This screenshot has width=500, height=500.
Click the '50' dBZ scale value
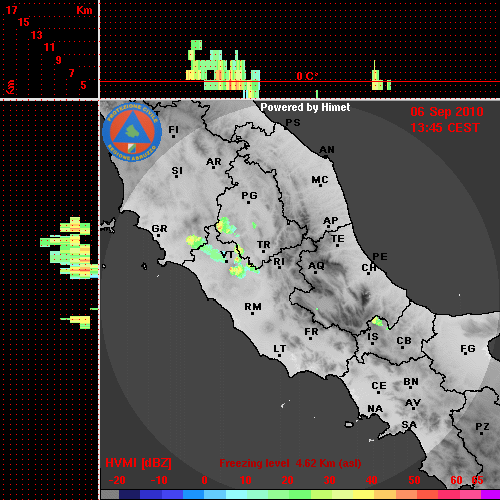pos(414,480)
